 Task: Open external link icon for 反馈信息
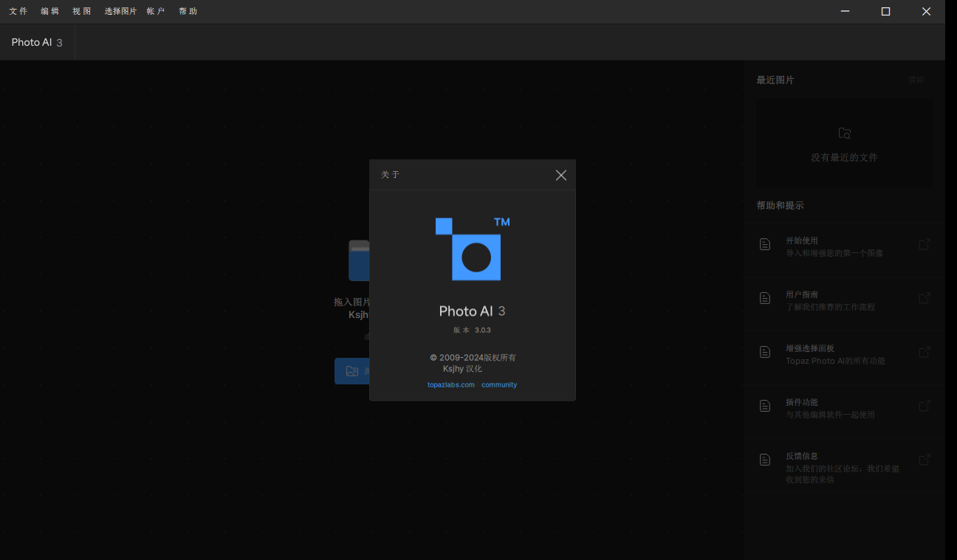tap(924, 460)
